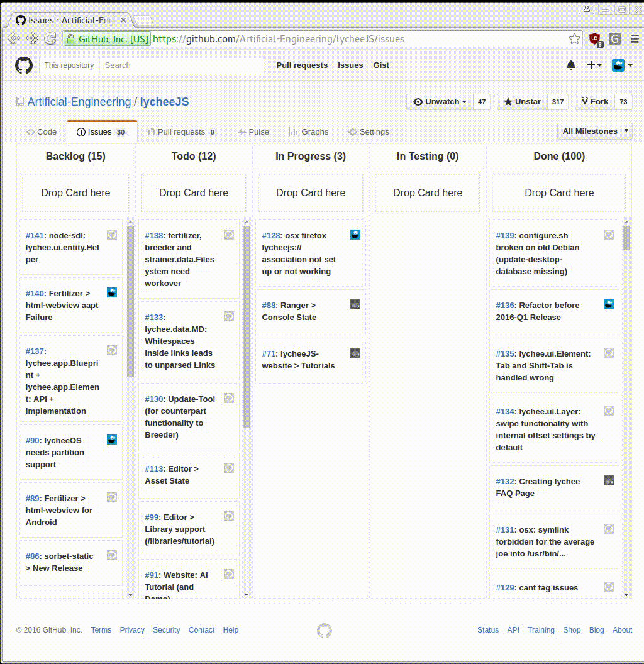Open the Pulse tab
The height and width of the screenshot is (664, 644).
(253, 131)
